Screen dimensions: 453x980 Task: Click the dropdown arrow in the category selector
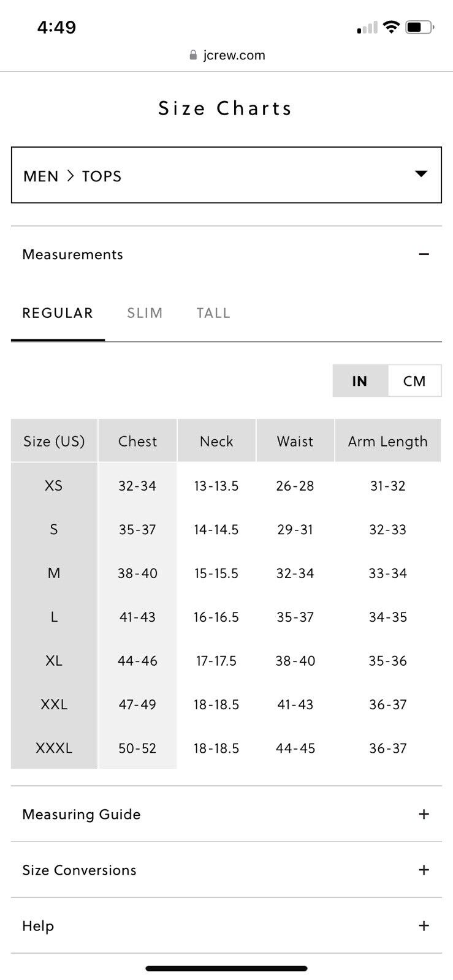click(421, 174)
